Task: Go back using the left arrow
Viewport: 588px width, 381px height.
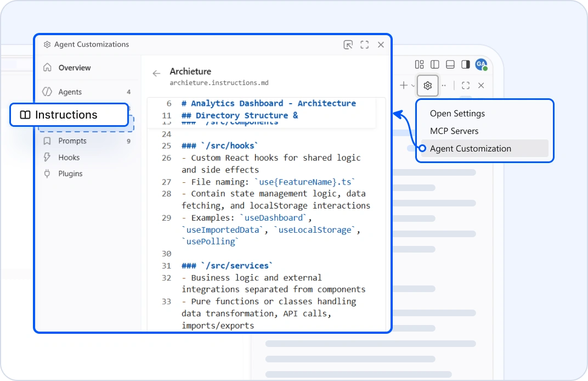Action: pyautogui.click(x=156, y=73)
